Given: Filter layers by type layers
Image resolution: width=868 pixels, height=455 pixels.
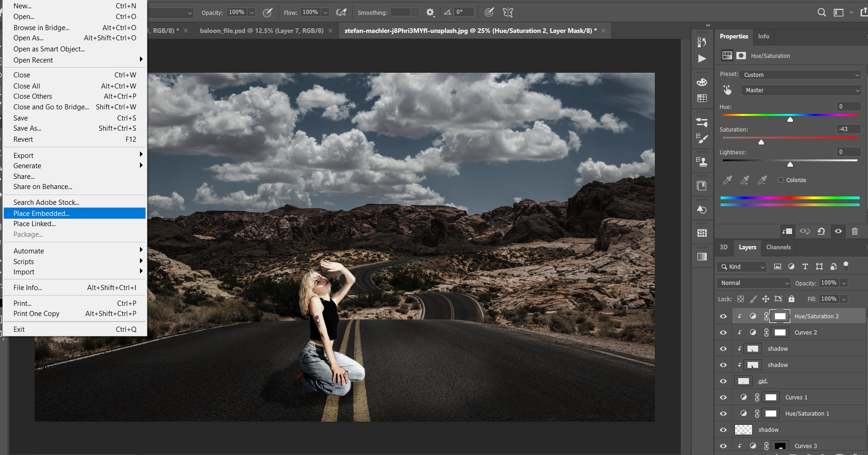Looking at the screenshot, I should pos(805,266).
